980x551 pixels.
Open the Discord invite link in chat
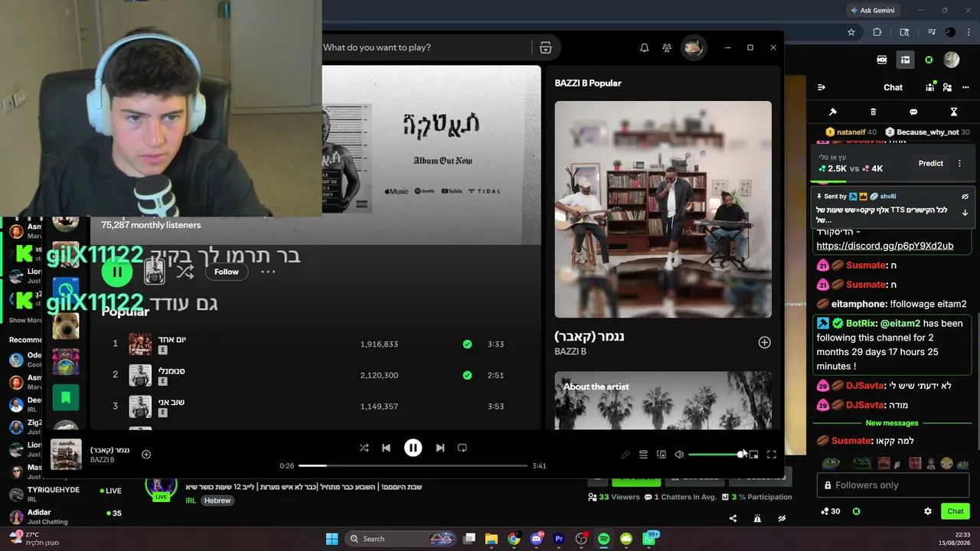(x=885, y=246)
